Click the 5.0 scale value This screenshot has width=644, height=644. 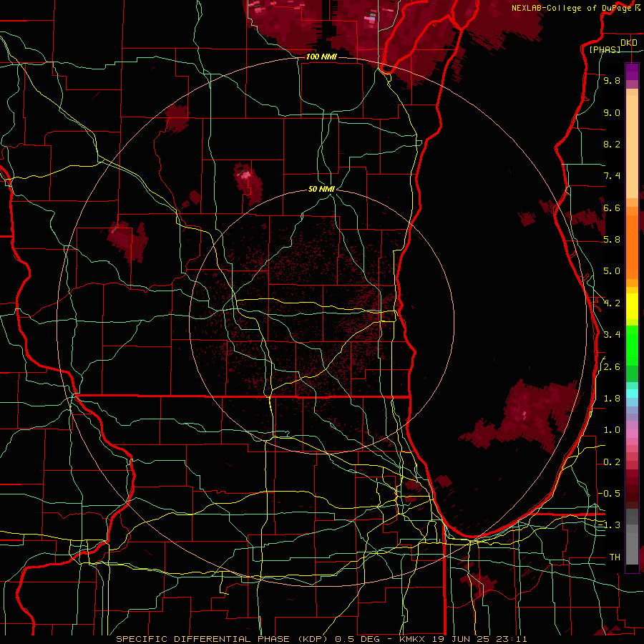click(612, 271)
